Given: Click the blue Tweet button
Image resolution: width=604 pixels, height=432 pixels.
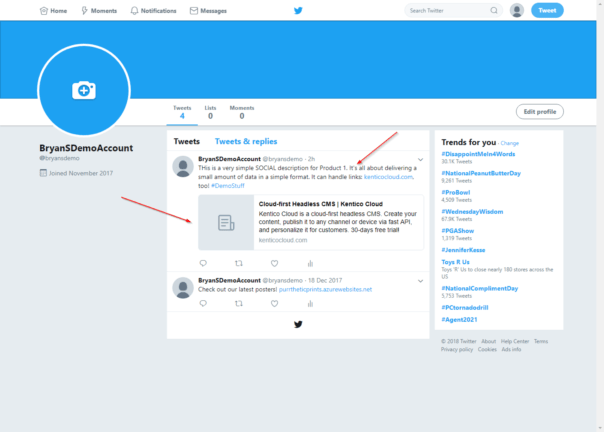Looking at the screenshot, I should point(547,10).
